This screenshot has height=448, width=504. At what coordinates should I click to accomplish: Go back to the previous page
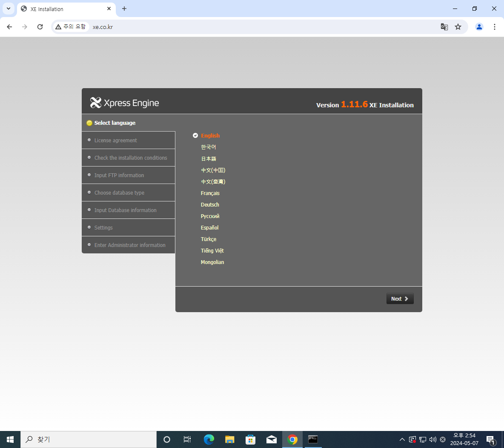pyautogui.click(x=9, y=27)
